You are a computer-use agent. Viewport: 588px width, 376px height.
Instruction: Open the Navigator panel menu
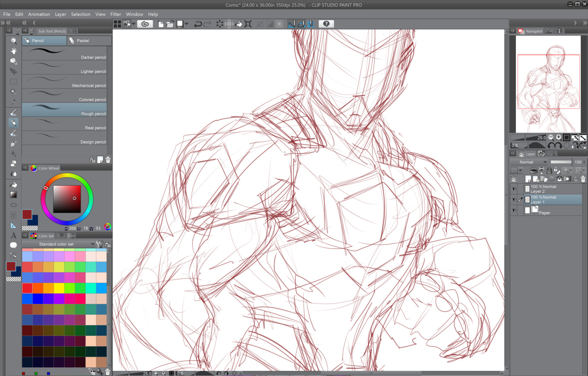pyautogui.click(x=513, y=31)
